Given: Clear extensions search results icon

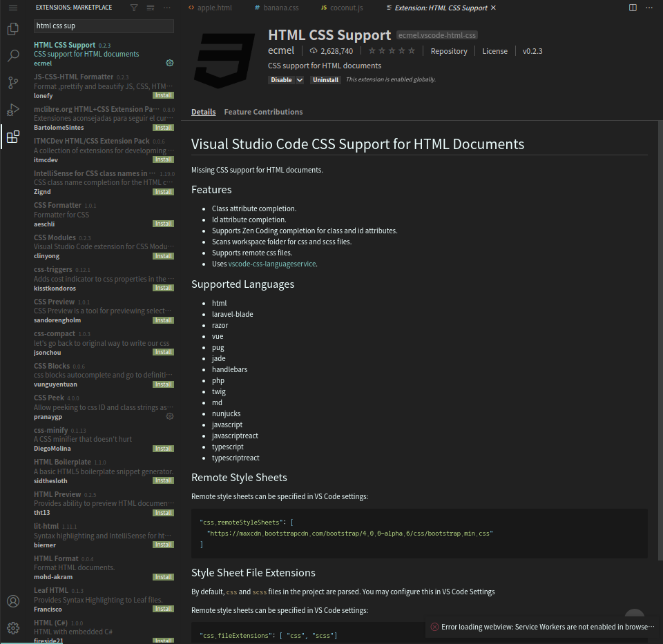Looking at the screenshot, I should (151, 8).
